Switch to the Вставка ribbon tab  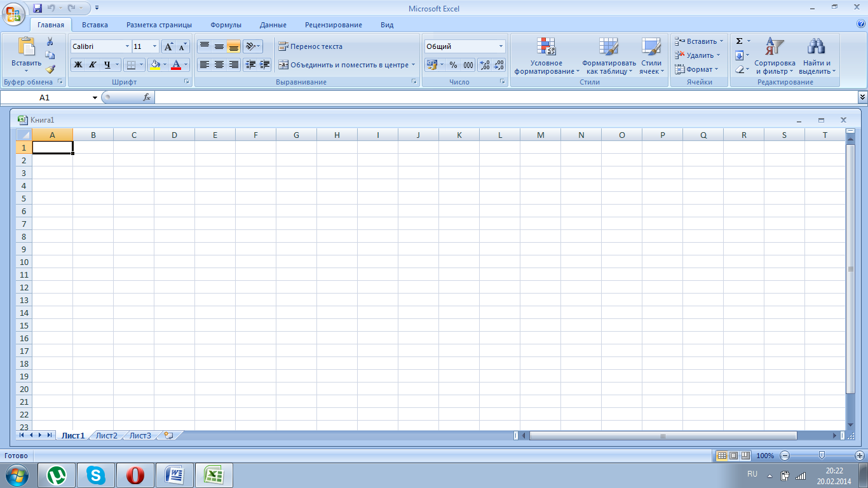pyautogui.click(x=95, y=25)
